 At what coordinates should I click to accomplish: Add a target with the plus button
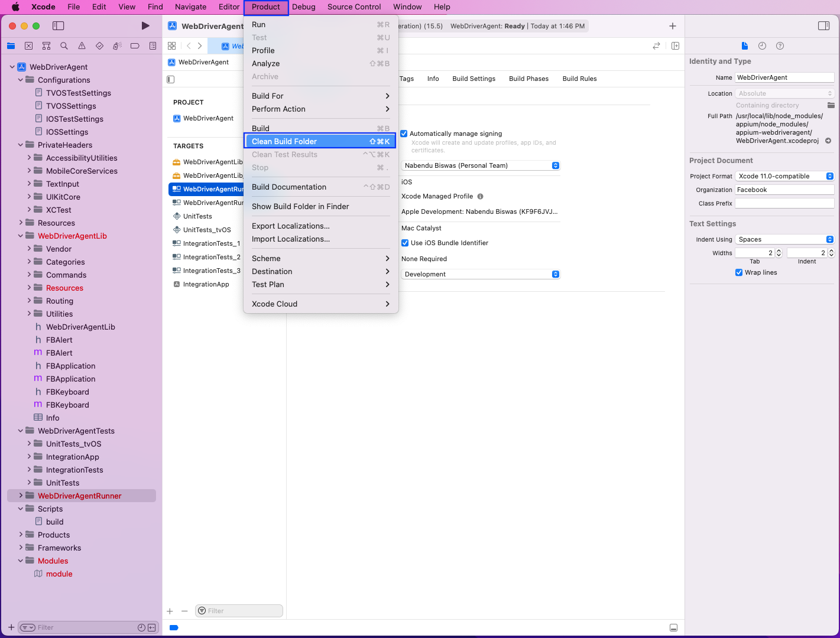pos(170,611)
